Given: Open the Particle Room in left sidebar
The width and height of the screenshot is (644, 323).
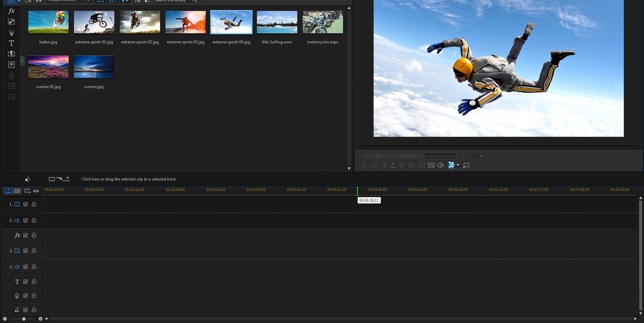Looking at the screenshot, I should click(x=11, y=33).
